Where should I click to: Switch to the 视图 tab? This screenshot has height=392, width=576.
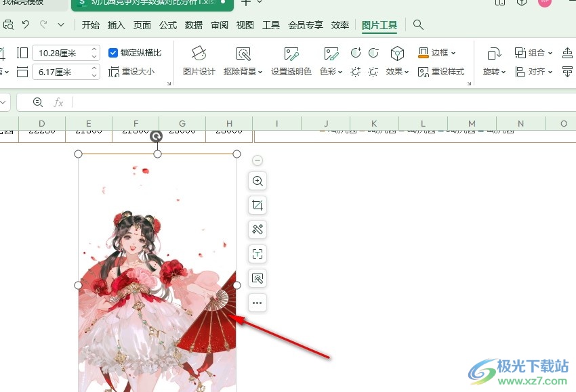pyautogui.click(x=245, y=25)
